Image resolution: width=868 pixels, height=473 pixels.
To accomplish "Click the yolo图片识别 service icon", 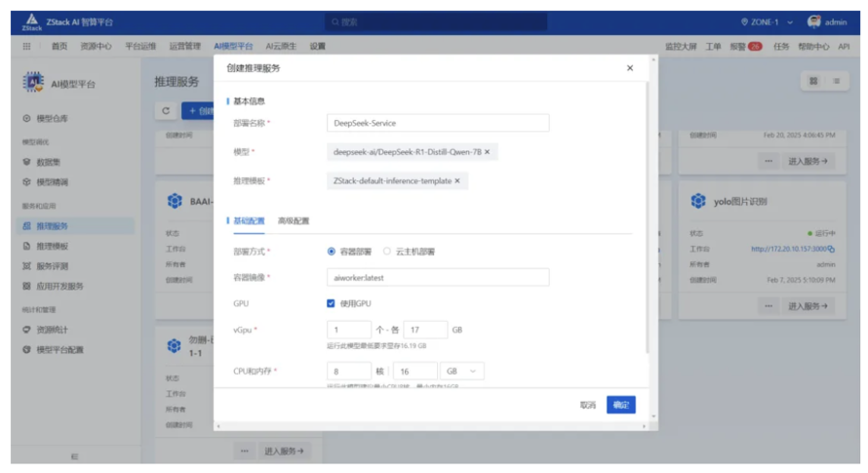I will pyautogui.click(x=698, y=201).
